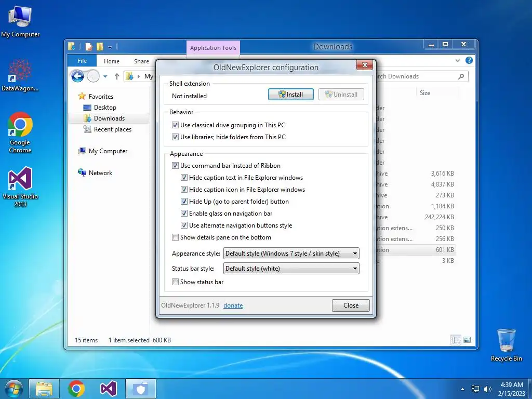Image resolution: width=532 pixels, height=399 pixels.
Task: Open Recycle Bin on desktop
Action: (506, 345)
